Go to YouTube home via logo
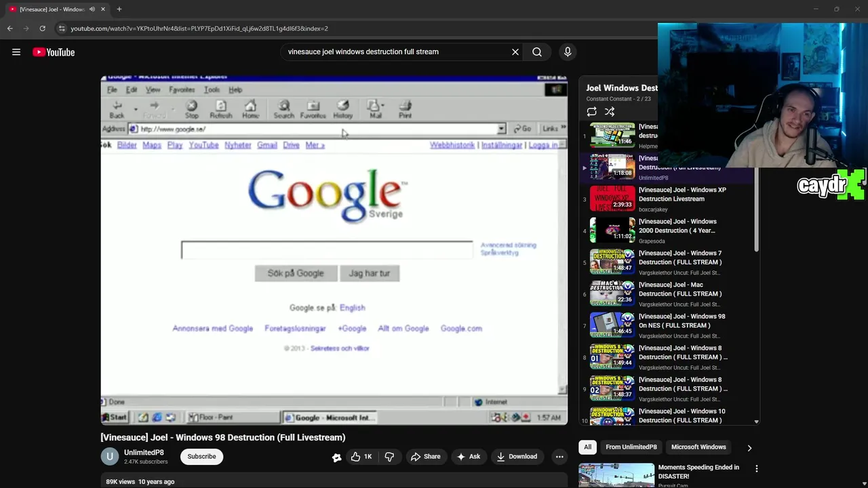The width and height of the screenshot is (868, 488). 54,52
